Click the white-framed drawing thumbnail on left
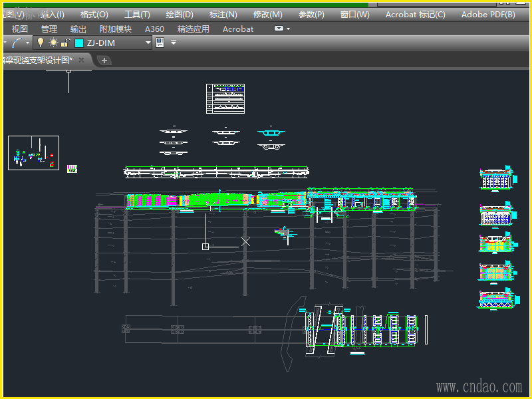This screenshot has width=532, height=399. pos(33,153)
